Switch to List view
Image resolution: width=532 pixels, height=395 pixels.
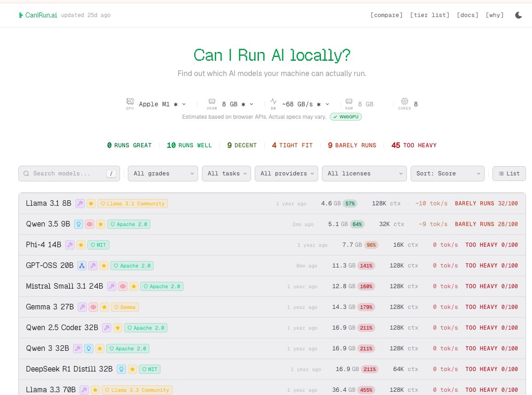click(x=509, y=174)
